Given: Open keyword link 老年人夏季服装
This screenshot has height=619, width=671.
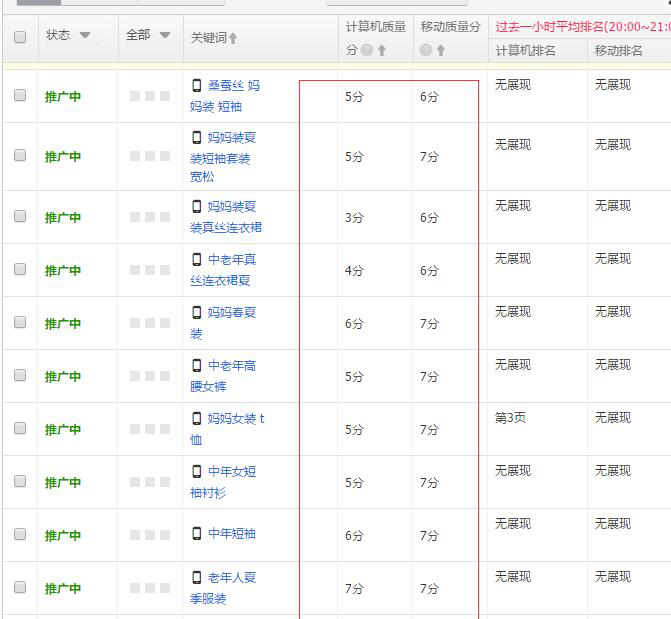Looking at the screenshot, I should [x=223, y=588].
